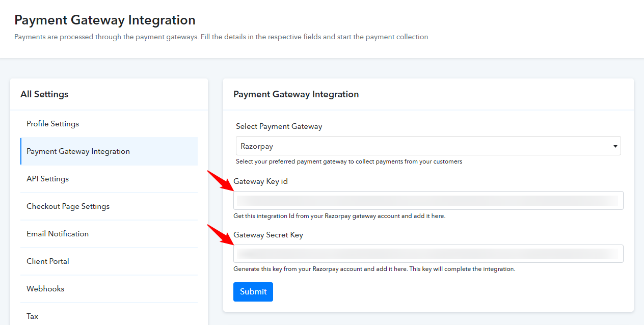Click the right panel's Payment Gateway Integration heading

[296, 94]
